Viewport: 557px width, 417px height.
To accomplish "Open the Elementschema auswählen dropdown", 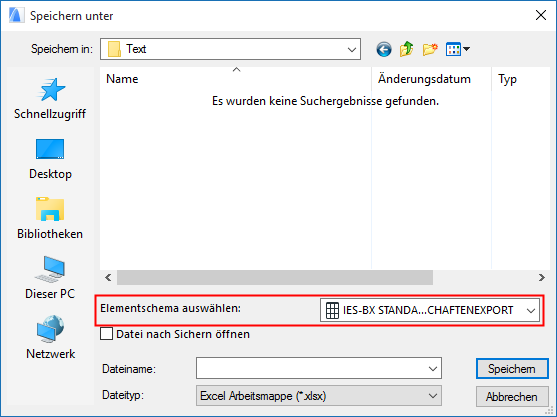I will [430, 310].
